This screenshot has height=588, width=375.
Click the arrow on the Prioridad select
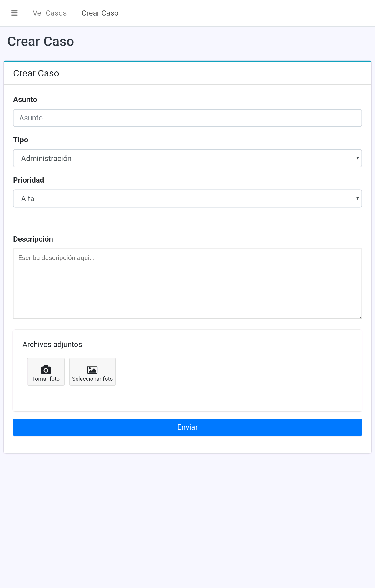coord(357,198)
